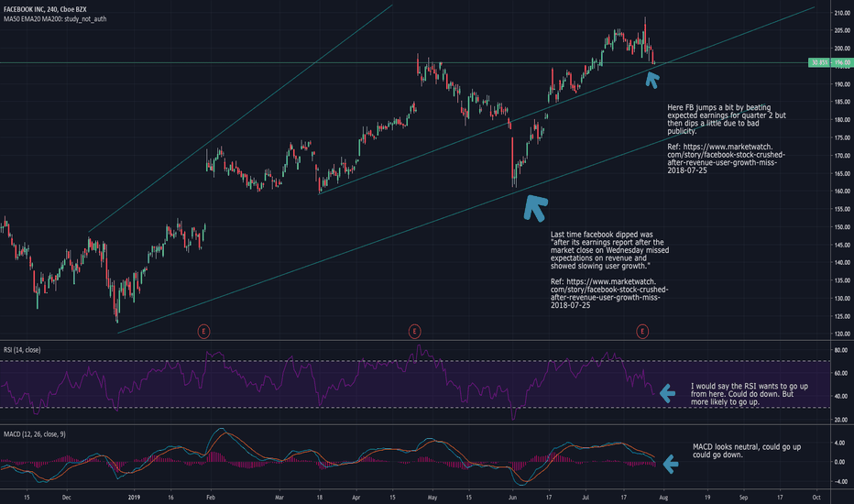Click the Mar label on time axis

point(279,498)
